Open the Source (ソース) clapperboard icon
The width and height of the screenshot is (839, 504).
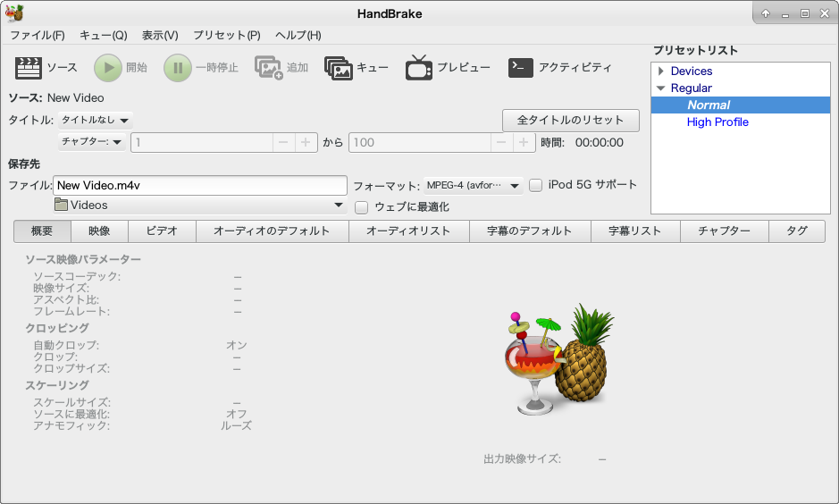[29, 68]
